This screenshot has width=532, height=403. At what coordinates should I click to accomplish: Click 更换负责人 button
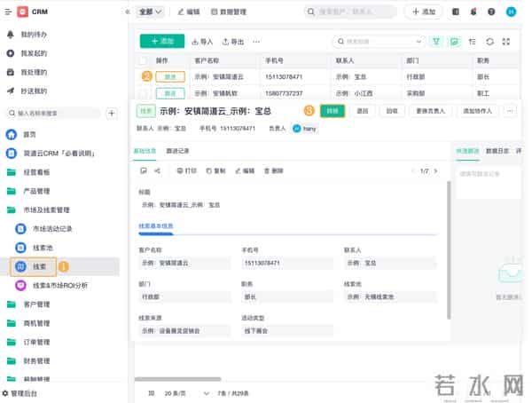point(431,111)
